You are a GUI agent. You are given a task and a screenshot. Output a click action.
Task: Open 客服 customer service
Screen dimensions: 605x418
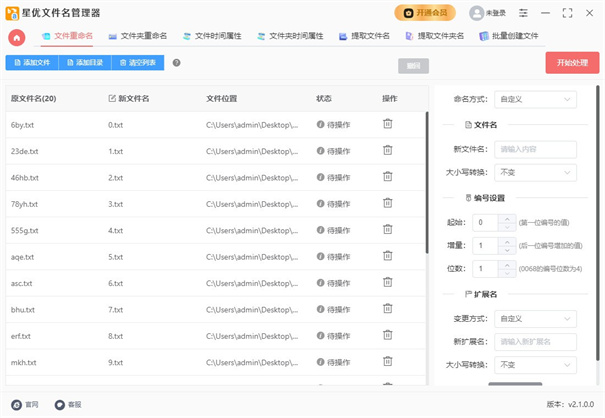tap(68, 405)
